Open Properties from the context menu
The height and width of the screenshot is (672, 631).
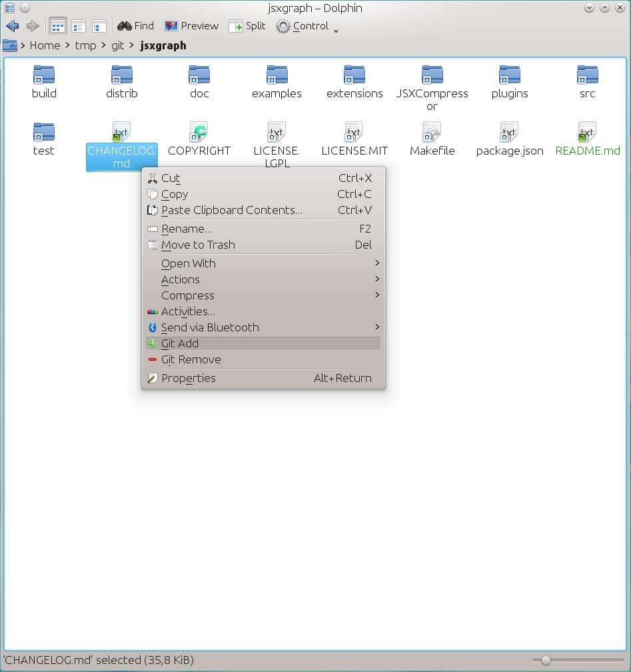tap(263, 378)
